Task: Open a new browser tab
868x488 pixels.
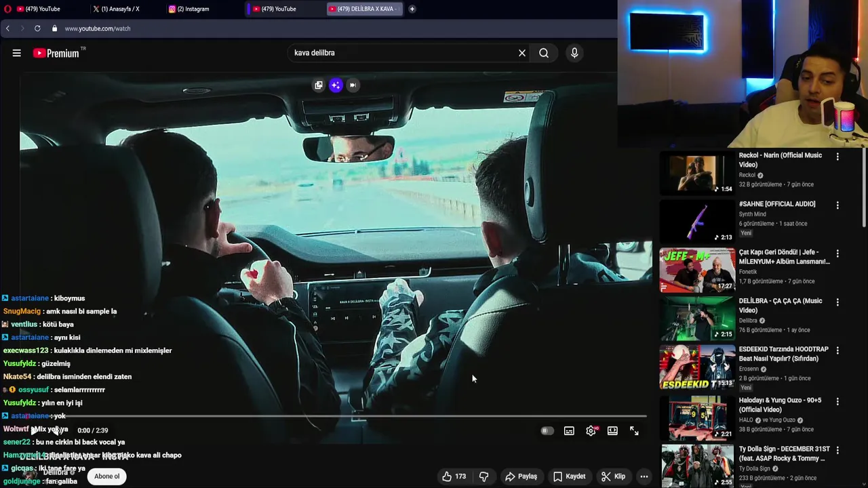Action: [x=412, y=9]
